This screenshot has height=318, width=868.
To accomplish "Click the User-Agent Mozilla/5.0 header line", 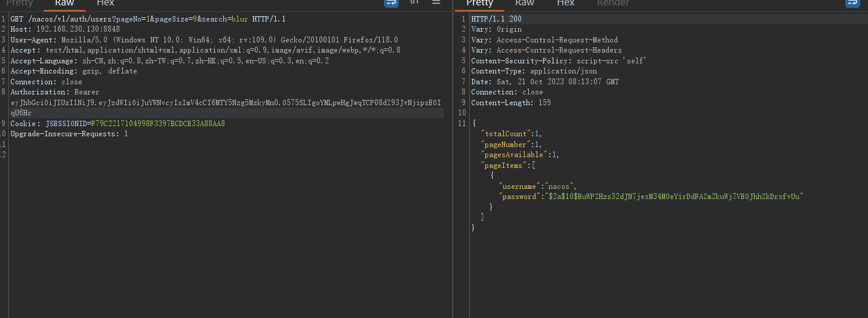I will tap(204, 40).
